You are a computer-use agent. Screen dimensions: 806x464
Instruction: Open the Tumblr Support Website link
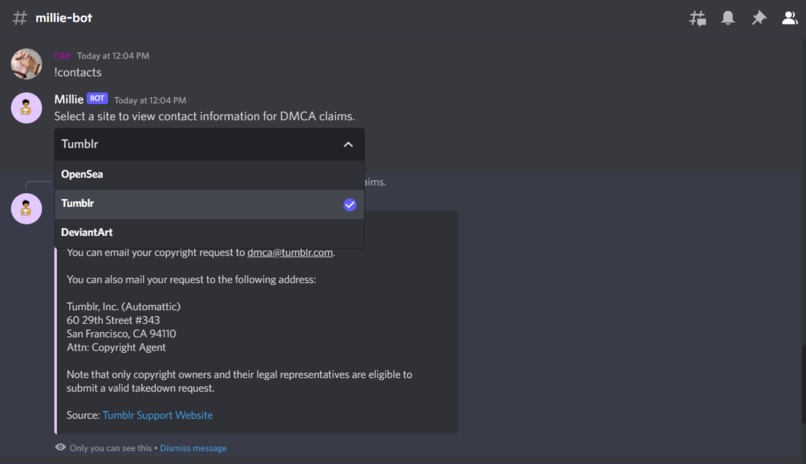pos(157,415)
